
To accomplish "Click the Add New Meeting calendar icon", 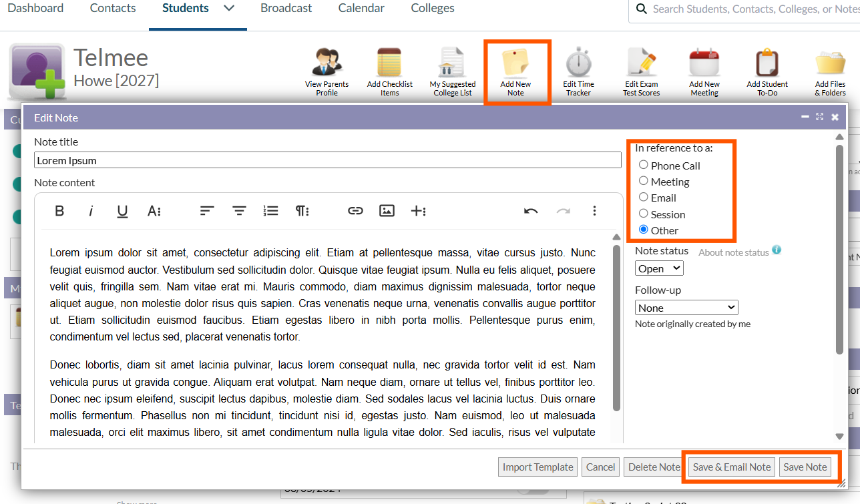I will (704, 63).
